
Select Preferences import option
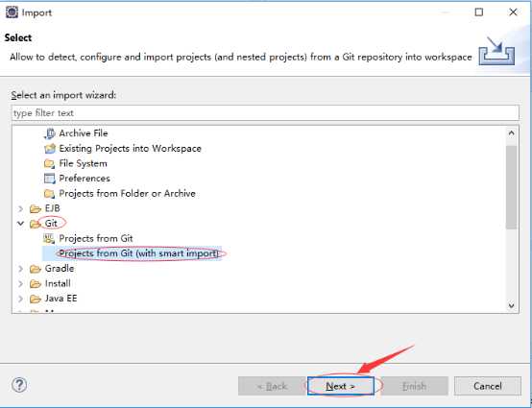pyautogui.click(x=85, y=179)
